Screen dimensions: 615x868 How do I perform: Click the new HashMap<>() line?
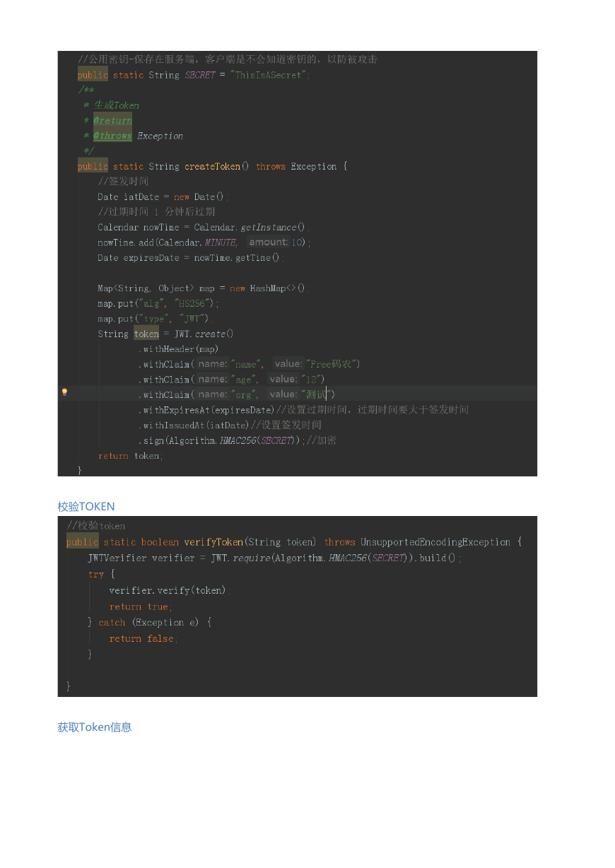click(x=204, y=288)
